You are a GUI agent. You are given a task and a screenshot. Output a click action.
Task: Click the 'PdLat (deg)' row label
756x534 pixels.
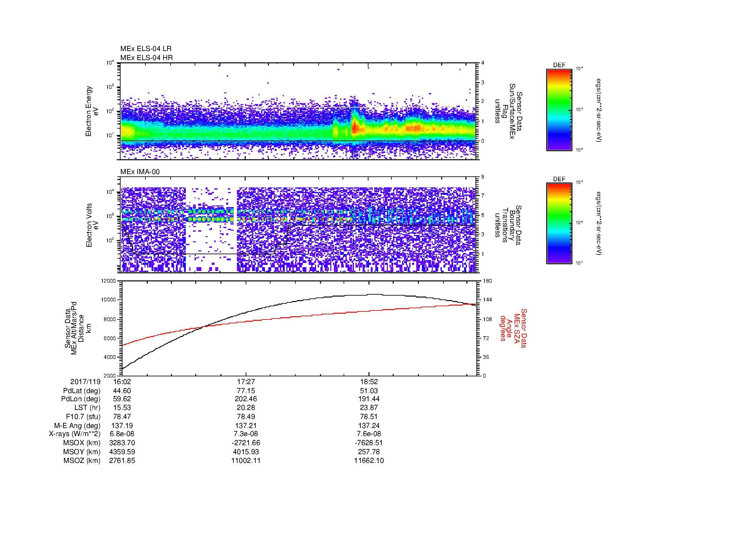(x=82, y=391)
